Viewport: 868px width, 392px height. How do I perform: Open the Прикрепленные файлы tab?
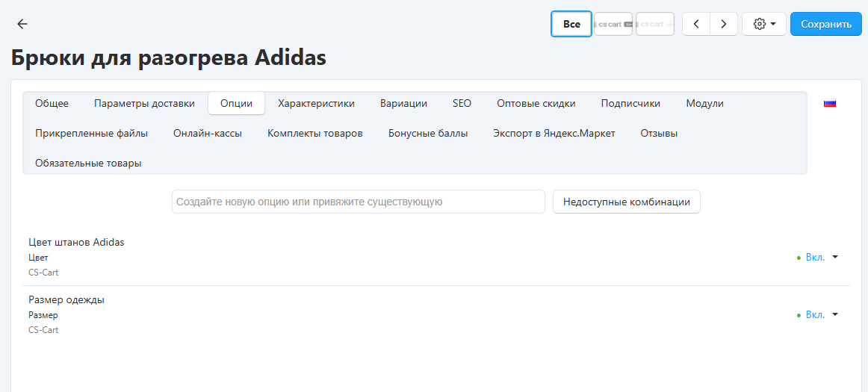coord(91,133)
